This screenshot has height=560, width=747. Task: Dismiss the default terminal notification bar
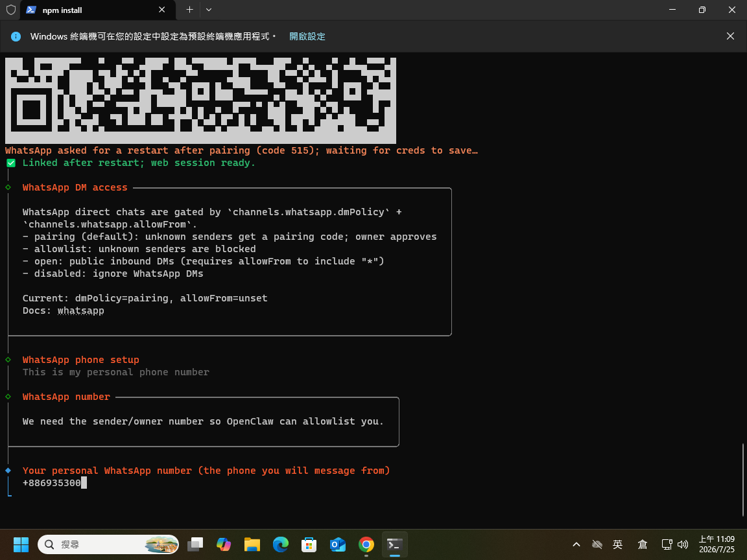tap(730, 36)
